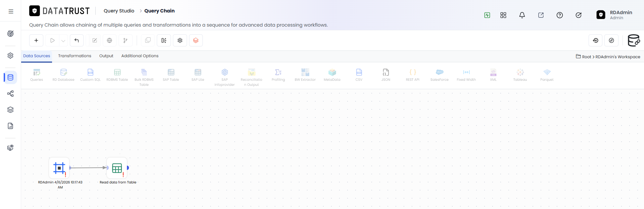Click the Root folder breadcrumb

pyautogui.click(x=584, y=57)
